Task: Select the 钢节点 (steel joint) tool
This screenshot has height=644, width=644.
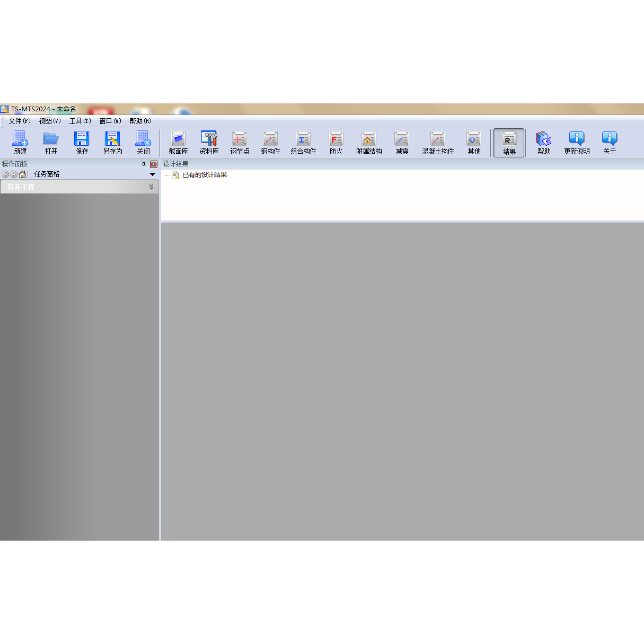Action: 240,143
